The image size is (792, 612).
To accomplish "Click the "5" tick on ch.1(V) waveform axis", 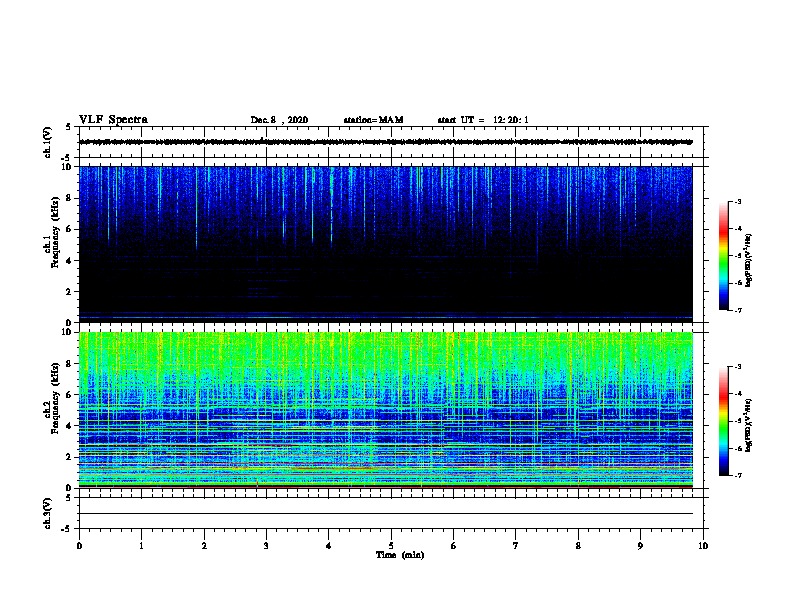I will (69, 127).
